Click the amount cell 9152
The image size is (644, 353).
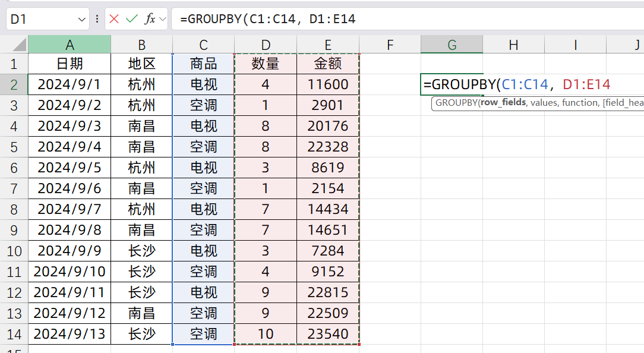pos(328,272)
